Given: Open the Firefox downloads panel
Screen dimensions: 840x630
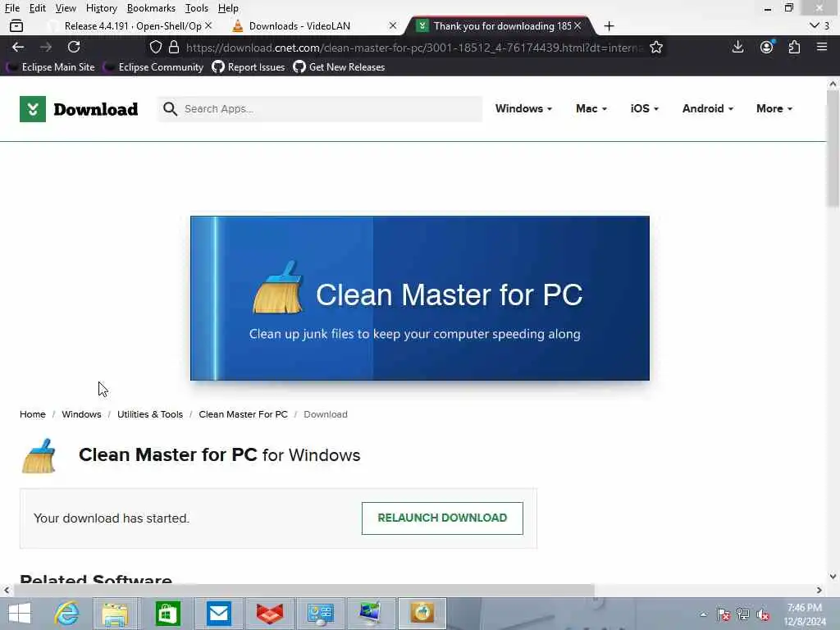Looking at the screenshot, I should (737, 47).
